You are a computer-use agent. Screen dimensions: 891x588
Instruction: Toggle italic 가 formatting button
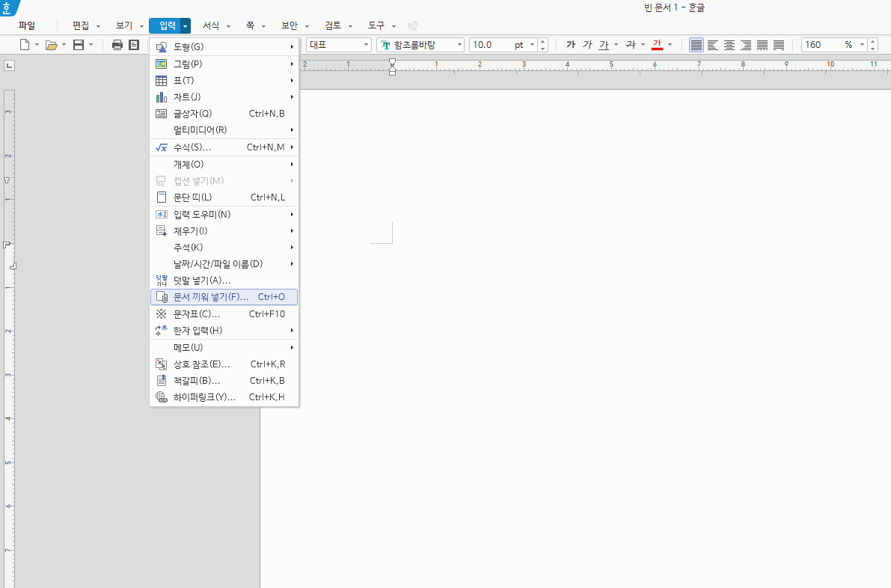[x=587, y=45]
